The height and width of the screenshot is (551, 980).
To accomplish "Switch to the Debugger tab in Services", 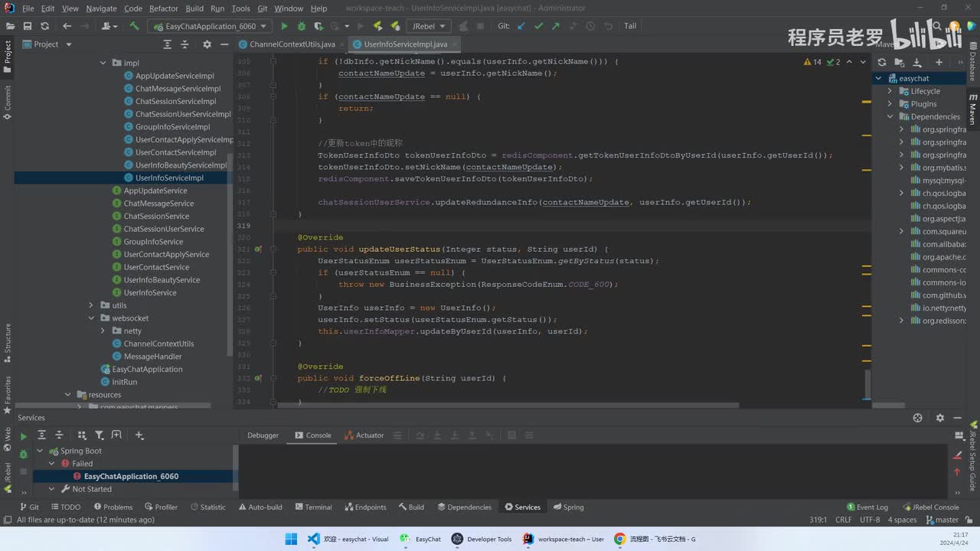I will 263,435.
